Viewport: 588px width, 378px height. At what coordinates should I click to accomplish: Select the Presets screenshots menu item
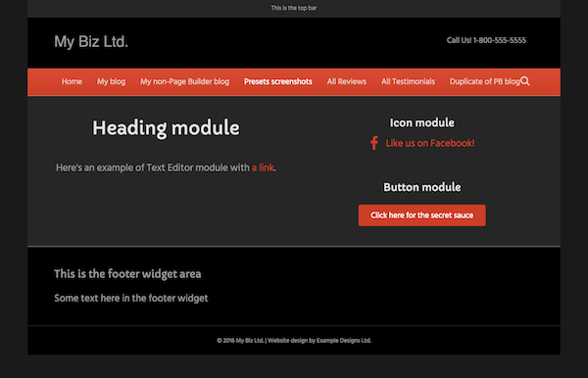coord(278,81)
